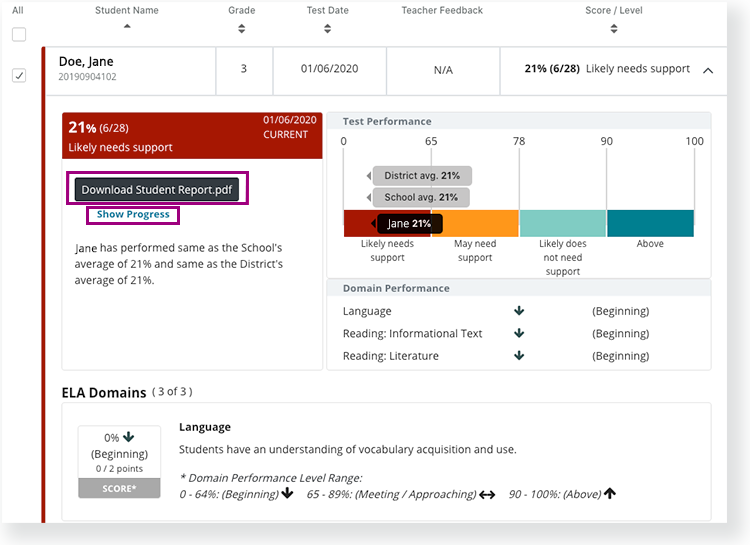Image resolution: width=750 pixels, height=545 pixels.
Task: Click down arrow in Reading: Informational Text row
Action: click(519, 333)
